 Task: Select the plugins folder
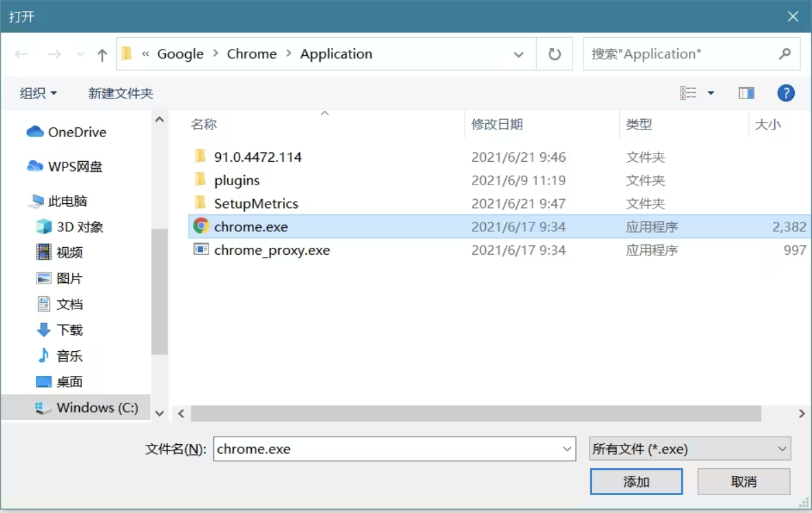pyautogui.click(x=237, y=180)
